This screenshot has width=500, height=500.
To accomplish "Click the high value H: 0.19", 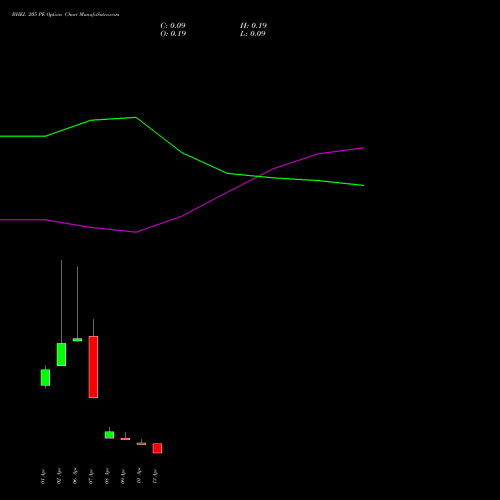I will click(x=253, y=26).
